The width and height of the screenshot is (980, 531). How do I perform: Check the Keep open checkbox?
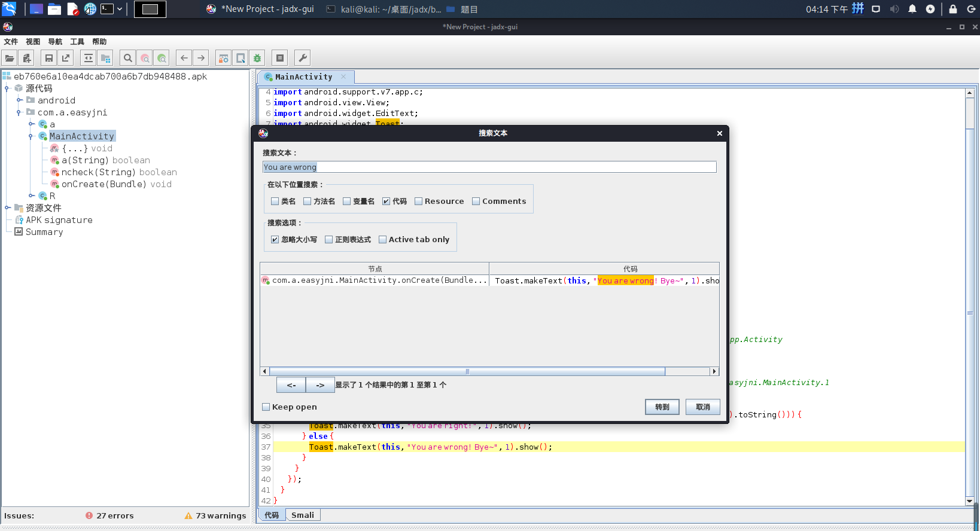[266, 407]
